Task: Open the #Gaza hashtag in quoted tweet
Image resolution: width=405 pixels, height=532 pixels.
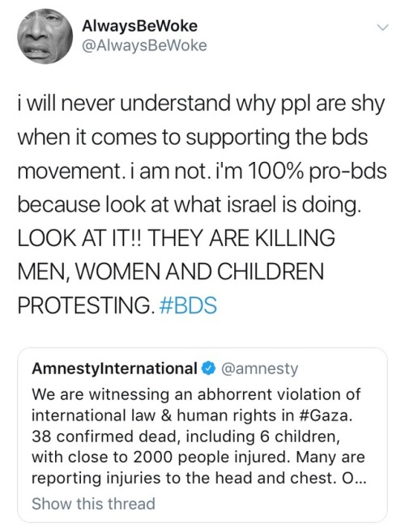Action: tap(325, 415)
